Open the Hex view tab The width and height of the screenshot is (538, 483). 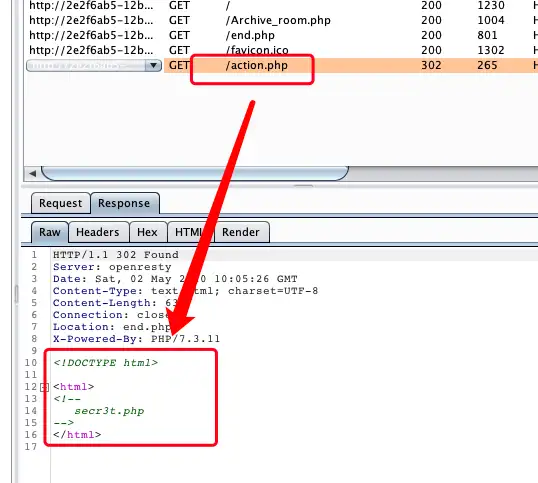pyautogui.click(x=148, y=232)
